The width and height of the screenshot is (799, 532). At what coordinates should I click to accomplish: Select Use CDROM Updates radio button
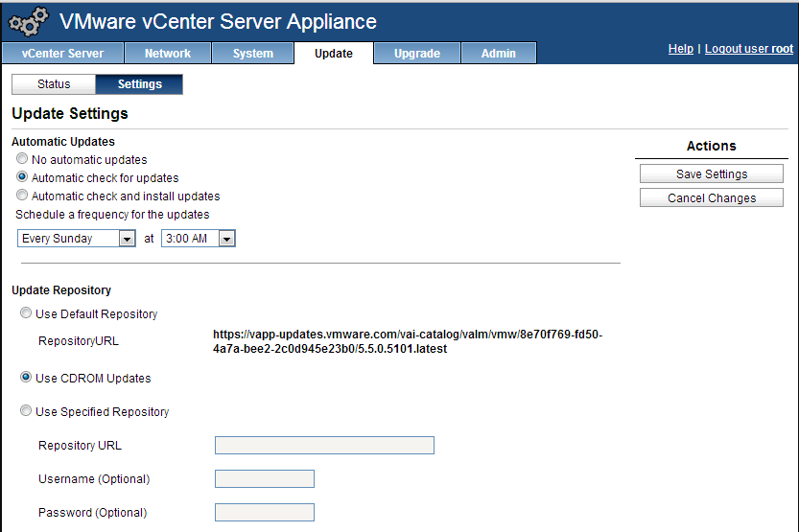26,378
